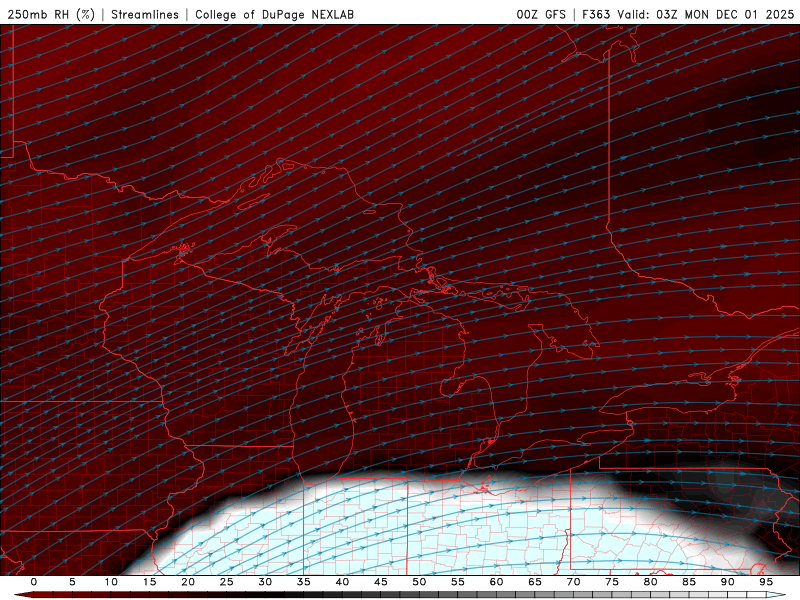
Task: Click the "250mb RH (%)" title text
Action: coord(51,14)
